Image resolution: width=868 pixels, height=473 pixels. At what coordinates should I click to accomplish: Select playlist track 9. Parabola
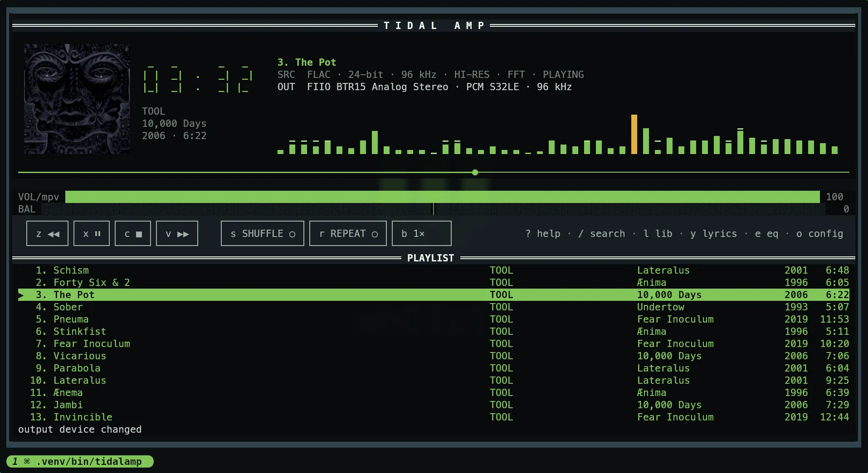click(x=434, y=368)
